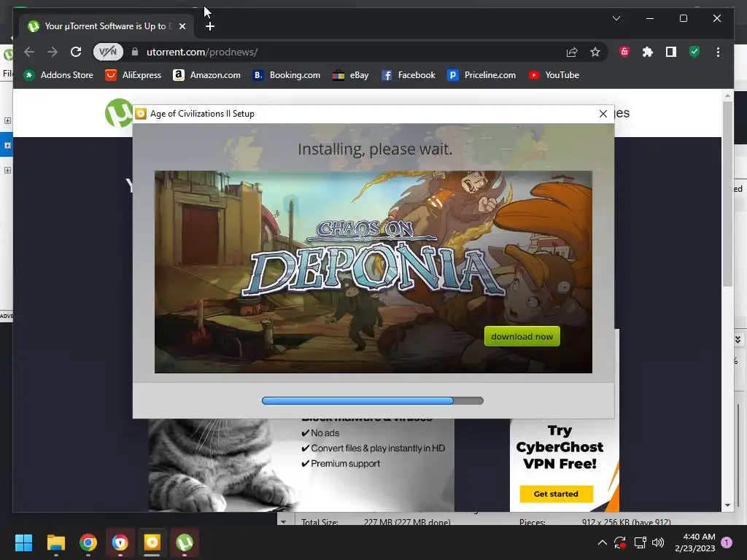The image size is (747, 560).
Task: Open Google Chrome from the taskbar
Action: [x=88, y=542]
